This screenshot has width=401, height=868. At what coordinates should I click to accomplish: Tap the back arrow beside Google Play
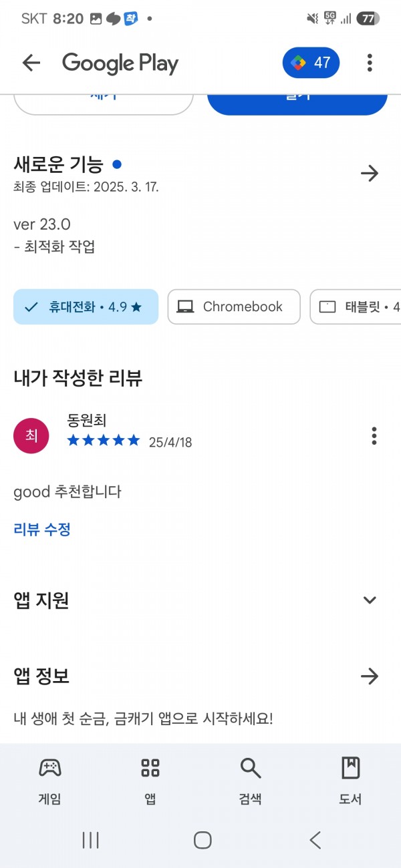[31, 63]
